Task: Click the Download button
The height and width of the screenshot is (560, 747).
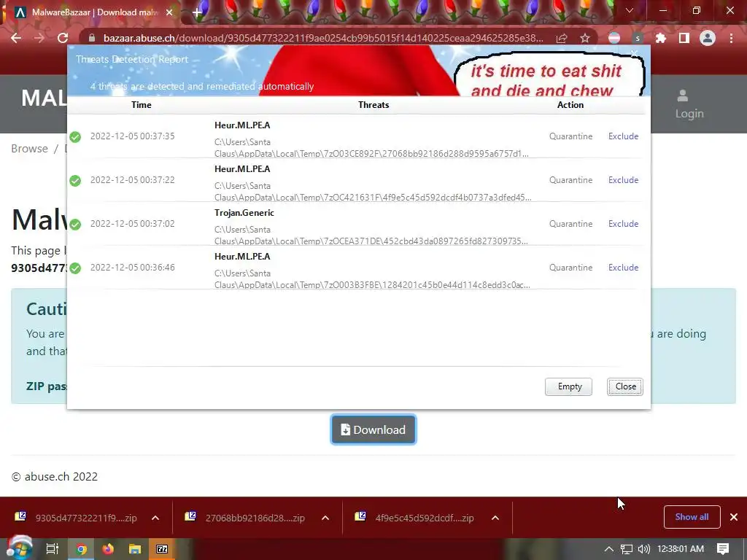Action: [x=373, y=429]
